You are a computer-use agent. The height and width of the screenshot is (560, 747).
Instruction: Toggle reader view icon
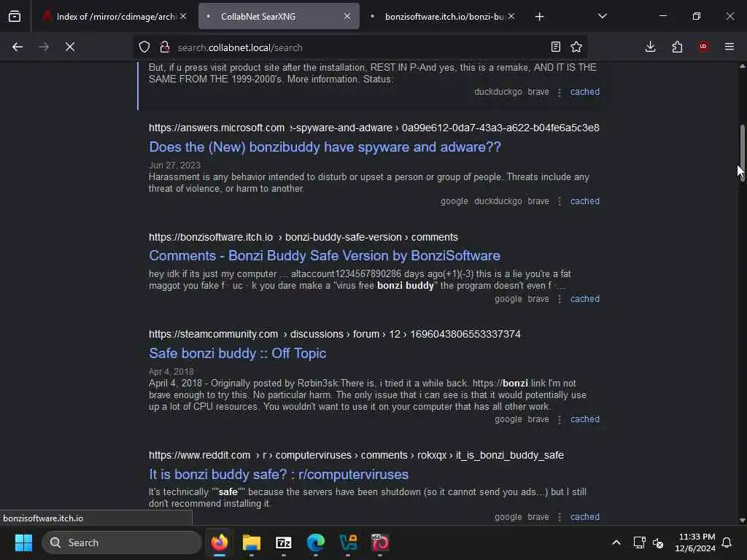coord(555,47)
